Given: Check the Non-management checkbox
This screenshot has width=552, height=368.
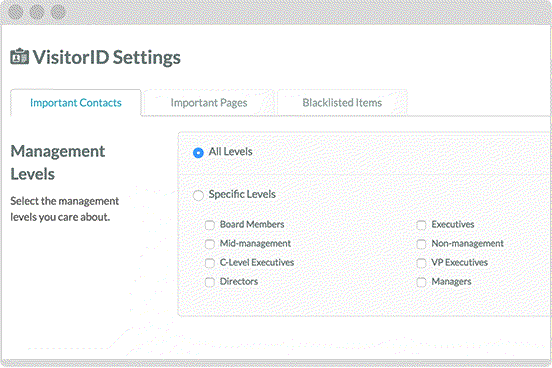Looking at the screenshot, I should pyautogui.click(x=421, y=244).
